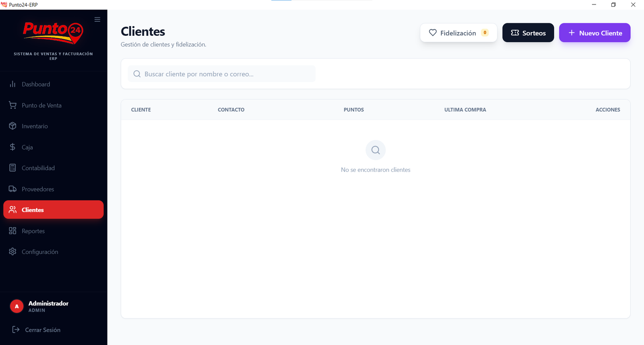644x345 pixels.
Task: Click the logout arrow icon
Action: pyautogui.click(x=16, y=329)
